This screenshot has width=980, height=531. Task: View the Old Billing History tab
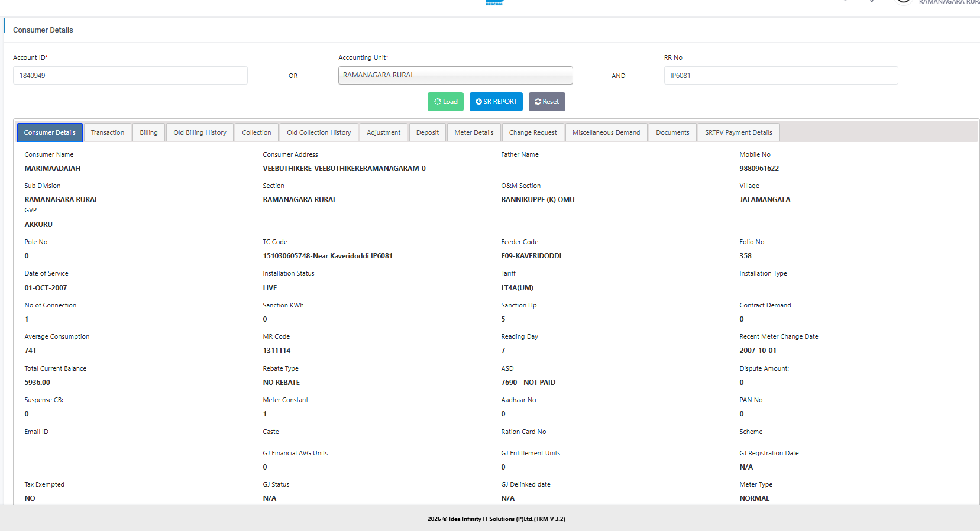[x=200, y=132]
